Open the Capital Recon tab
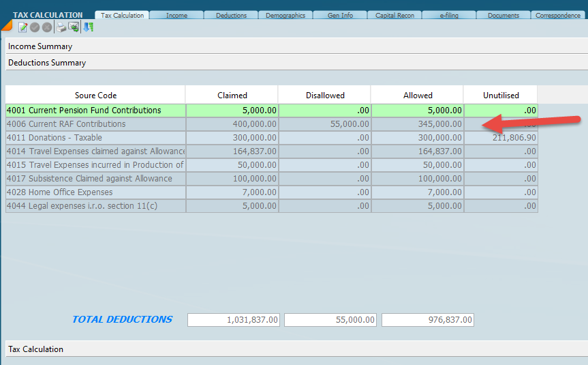The image size is (588, 365). point(394,16)
